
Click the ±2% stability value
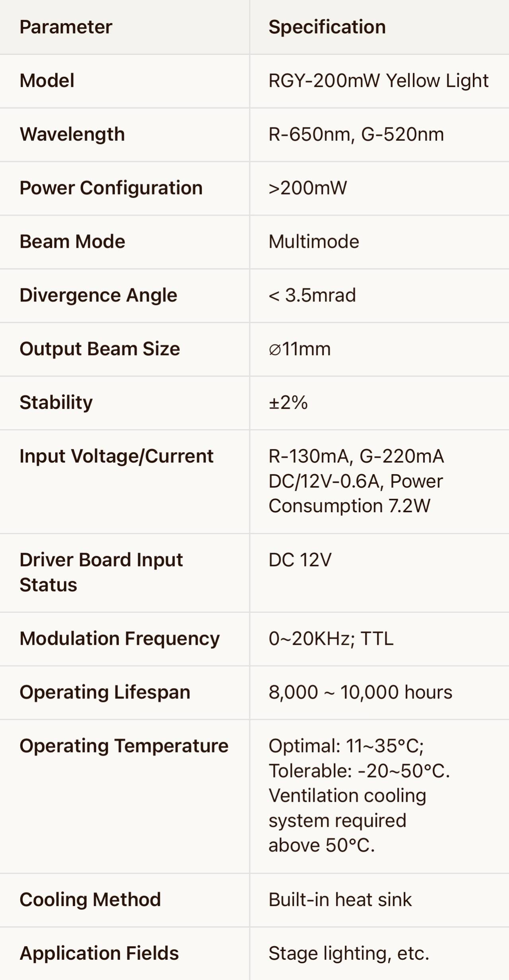(x=288, y=402)
